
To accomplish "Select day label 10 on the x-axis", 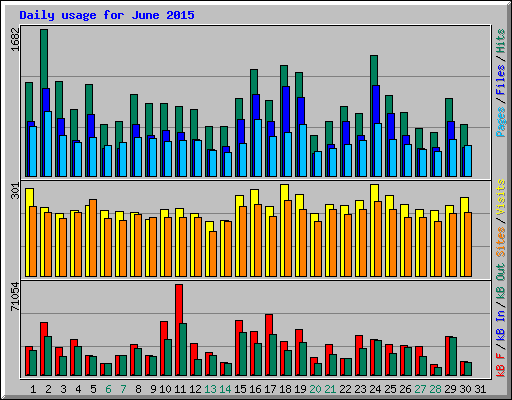I will pos(165,389).
